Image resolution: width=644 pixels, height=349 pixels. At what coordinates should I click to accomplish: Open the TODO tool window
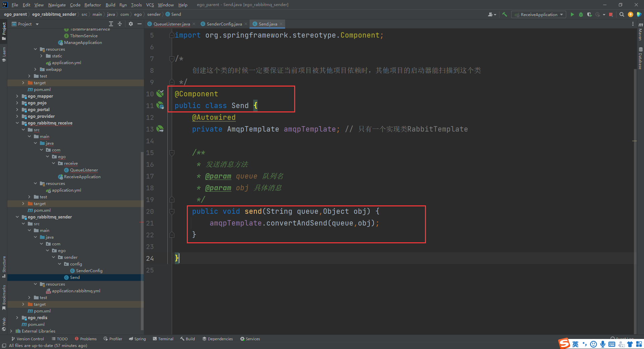pyautogui.click(x=60, y=339)
